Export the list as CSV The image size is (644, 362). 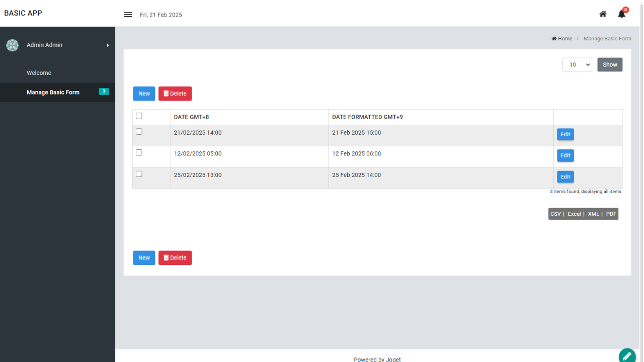(555, 214)
